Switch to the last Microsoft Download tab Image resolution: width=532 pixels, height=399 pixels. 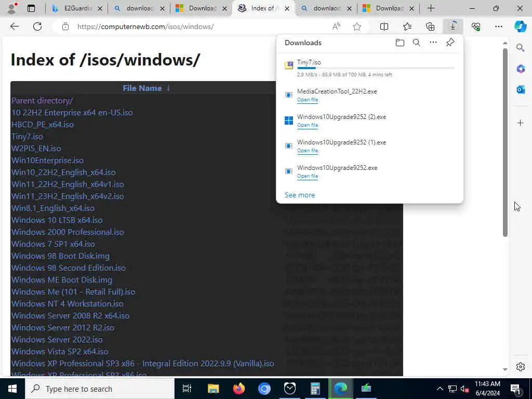coord(389,8)
